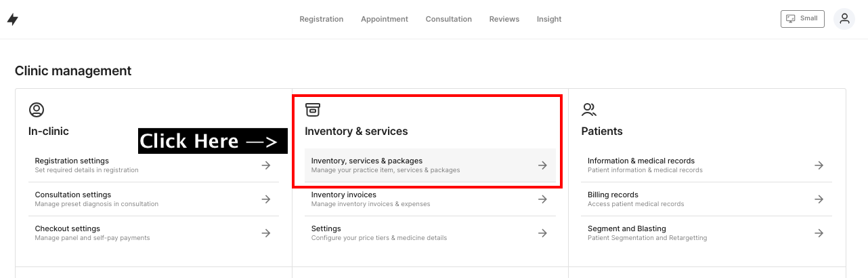Open the user profile avatar icon
Screen dimensions: 868x278
(844, 19)
